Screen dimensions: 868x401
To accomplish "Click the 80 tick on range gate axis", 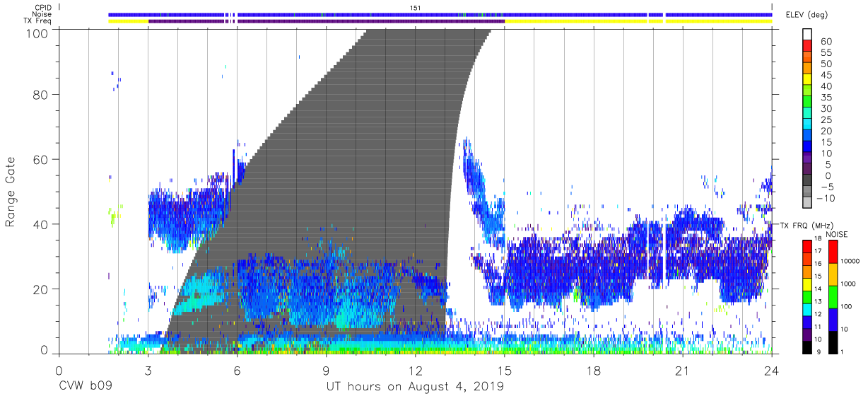I will 40,94.
